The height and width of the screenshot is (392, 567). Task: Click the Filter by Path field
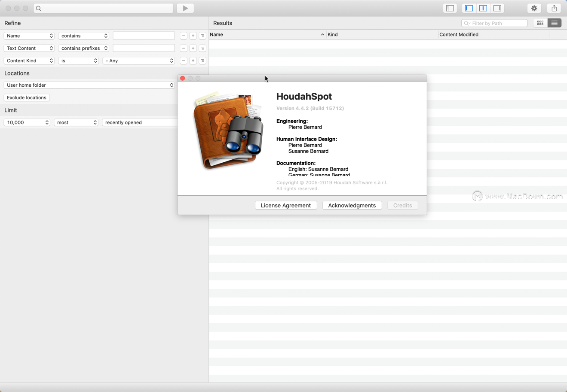[x=494, y=23]
